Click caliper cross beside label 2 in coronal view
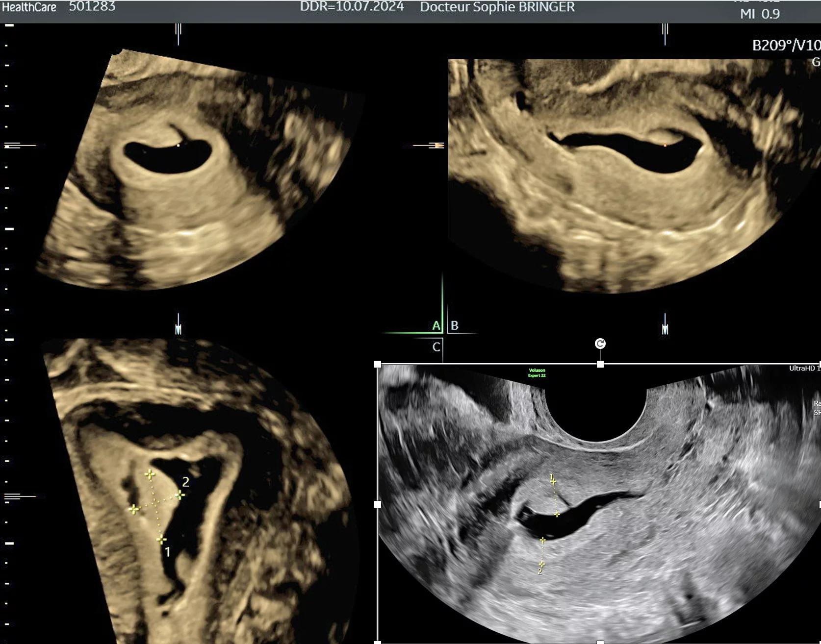The width and height of the screenshot is (821, 644). [x=180, y=495]
